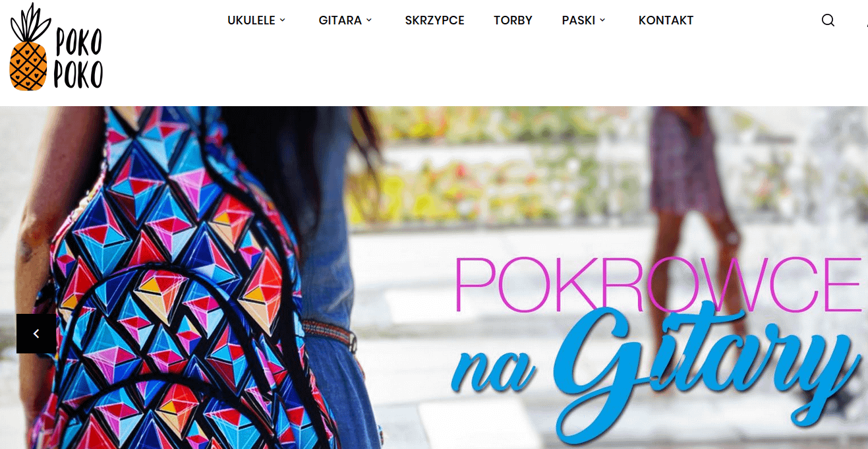Expand the Ukulele submenu chevron
Screen dimensions: 868x449
(283, 20)
